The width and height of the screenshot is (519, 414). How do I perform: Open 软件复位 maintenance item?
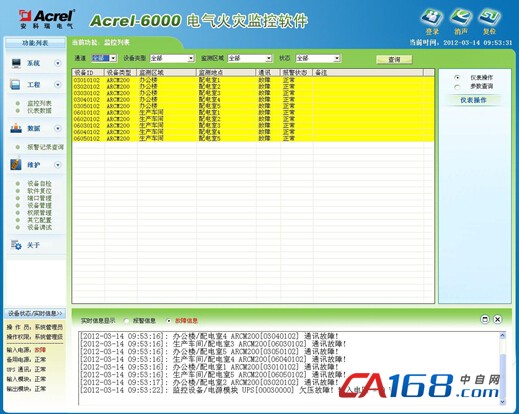pyautogui.click(x=39, y=191)
